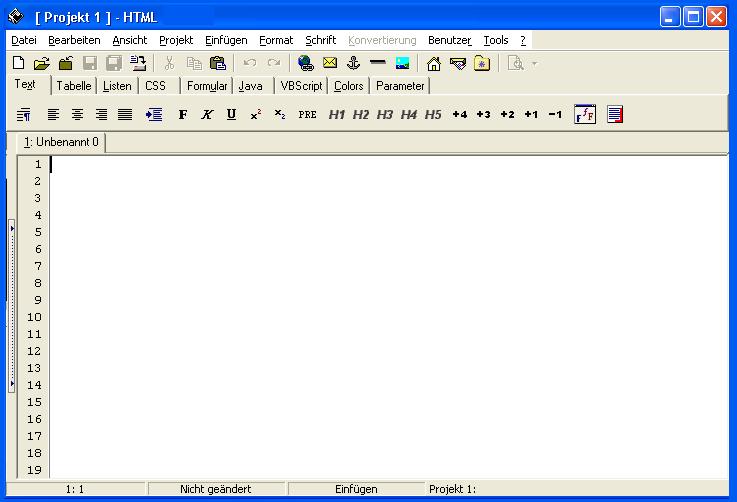
Task: Click the Redo arrow icon
Action: pos(274,63)
